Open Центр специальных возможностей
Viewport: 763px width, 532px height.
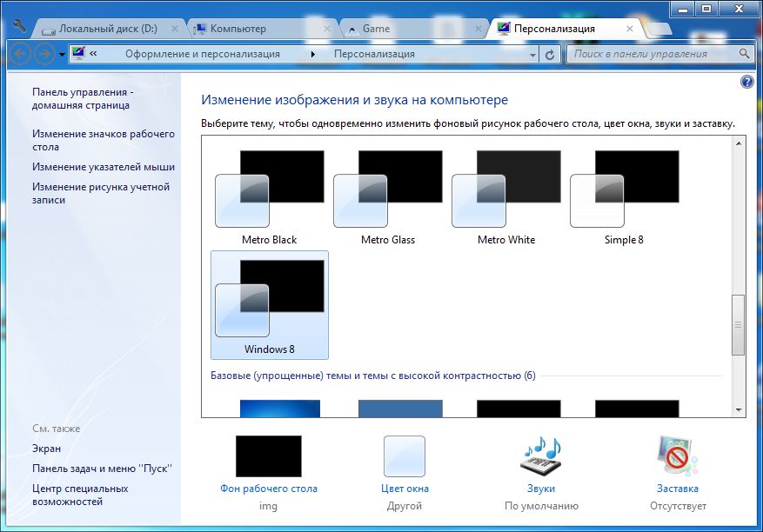80,495
